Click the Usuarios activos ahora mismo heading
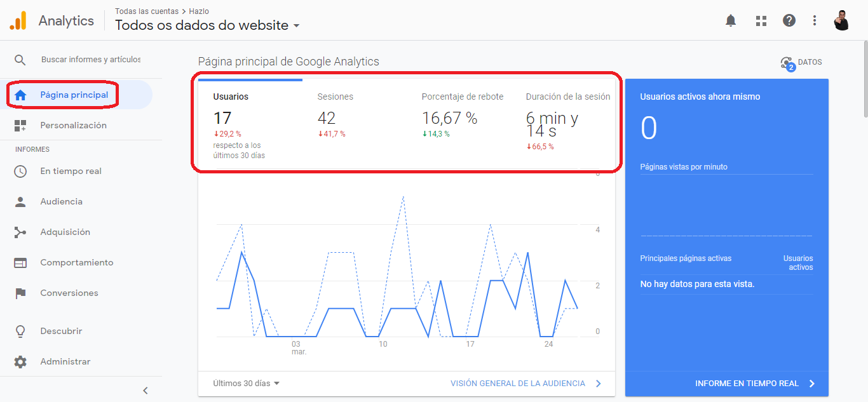 pyautogui.click(x=700, y=97)
